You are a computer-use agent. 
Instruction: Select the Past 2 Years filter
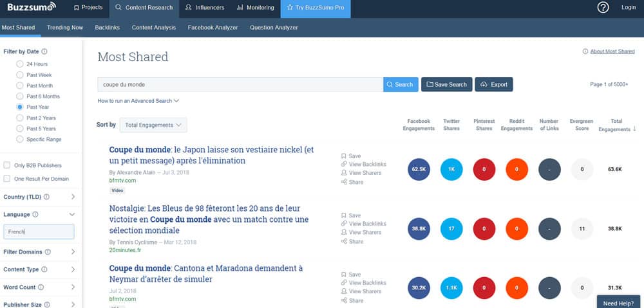[x=20, y=118]
